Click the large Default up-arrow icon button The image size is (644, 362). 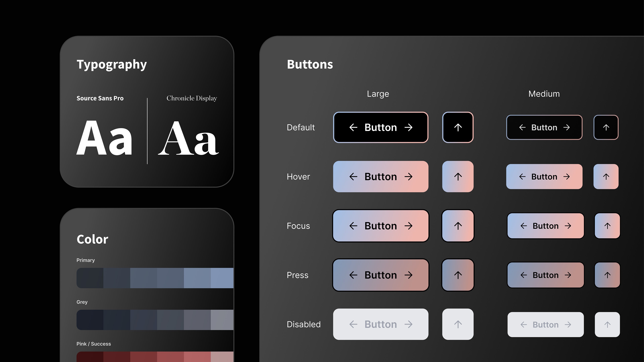(458, 127)
